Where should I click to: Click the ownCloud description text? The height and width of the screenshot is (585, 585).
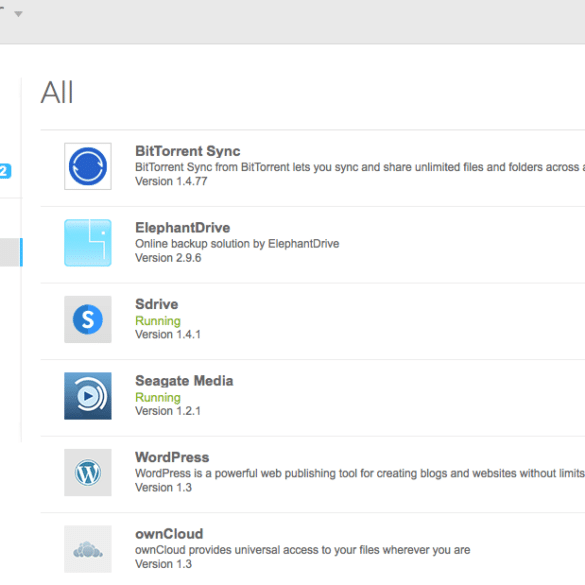[303, 550]
